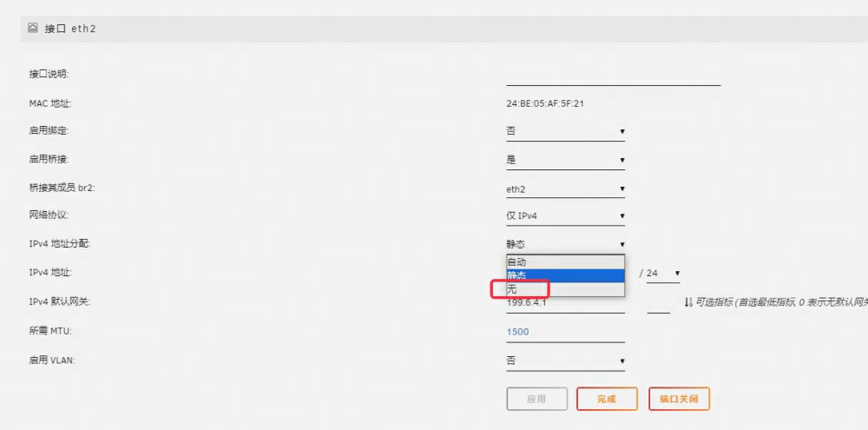Focus the interface description input field
This screenshot has height=430, width=868.
614,77
